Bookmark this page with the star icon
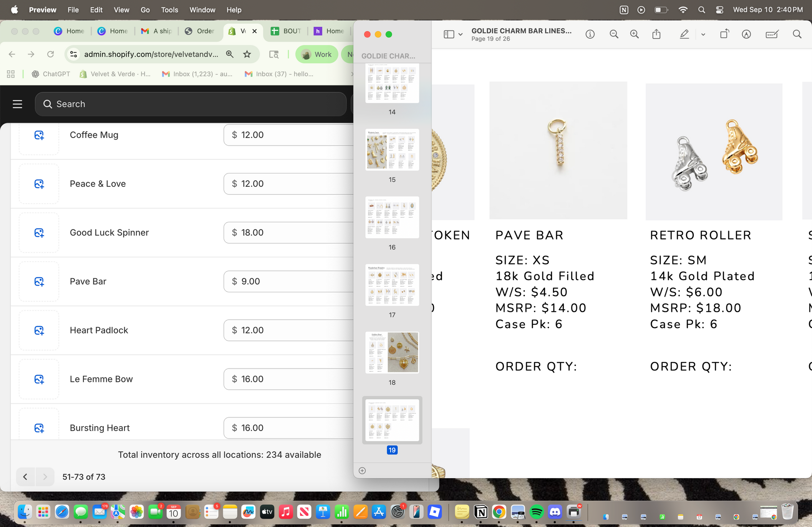 pyautogui.click(x=247, y=54)
